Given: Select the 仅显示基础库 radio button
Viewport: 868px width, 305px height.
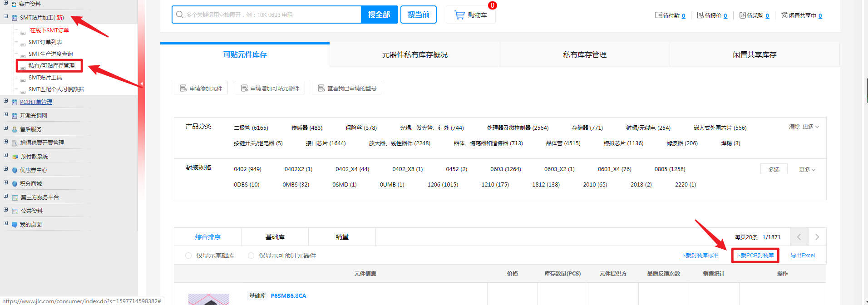Looking at the screenshot, I should [x=188, y=256].
